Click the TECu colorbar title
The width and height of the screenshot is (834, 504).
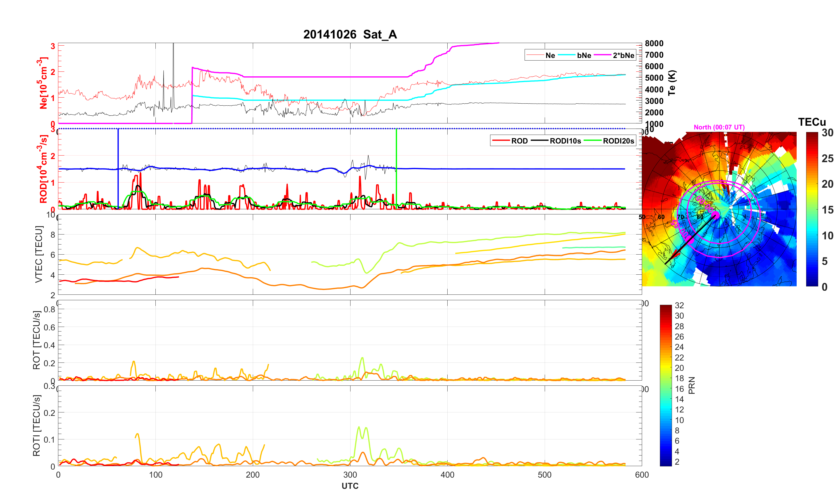tap(812, 122)
